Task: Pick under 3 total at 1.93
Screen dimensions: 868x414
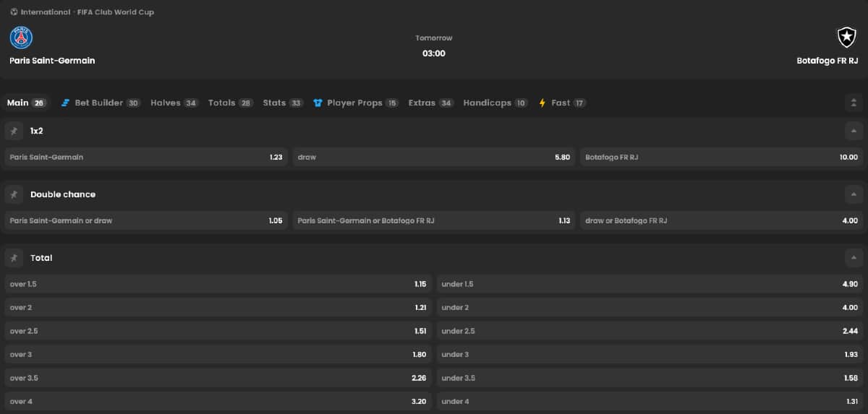Action: 650,354
